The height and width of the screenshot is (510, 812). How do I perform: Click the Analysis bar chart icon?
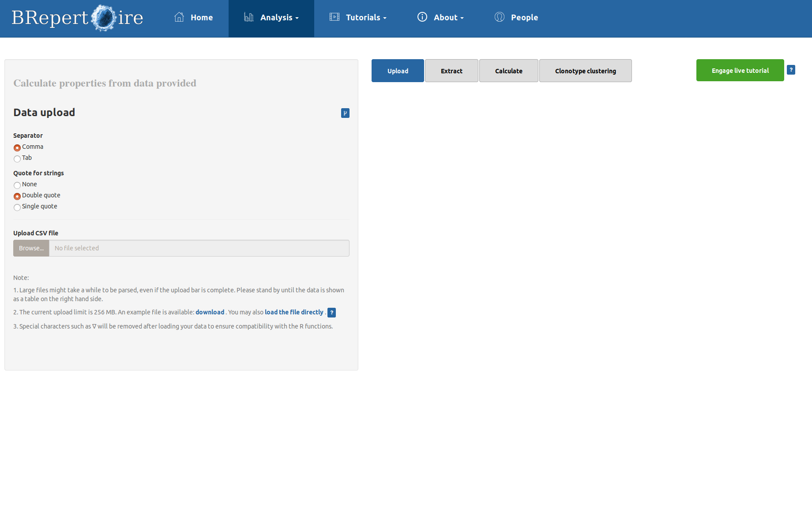(x=248, y=17)
